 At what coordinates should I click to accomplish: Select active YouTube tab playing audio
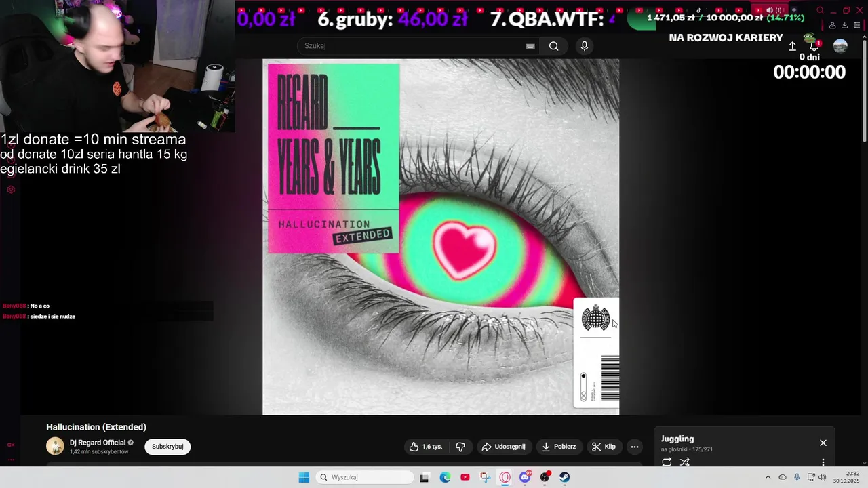pyautogui.click(x=768, y=10)
